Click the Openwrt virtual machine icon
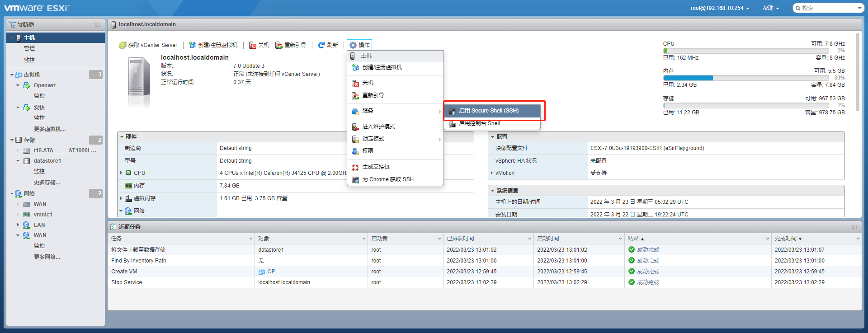868x333 pixels. point(27,85)
